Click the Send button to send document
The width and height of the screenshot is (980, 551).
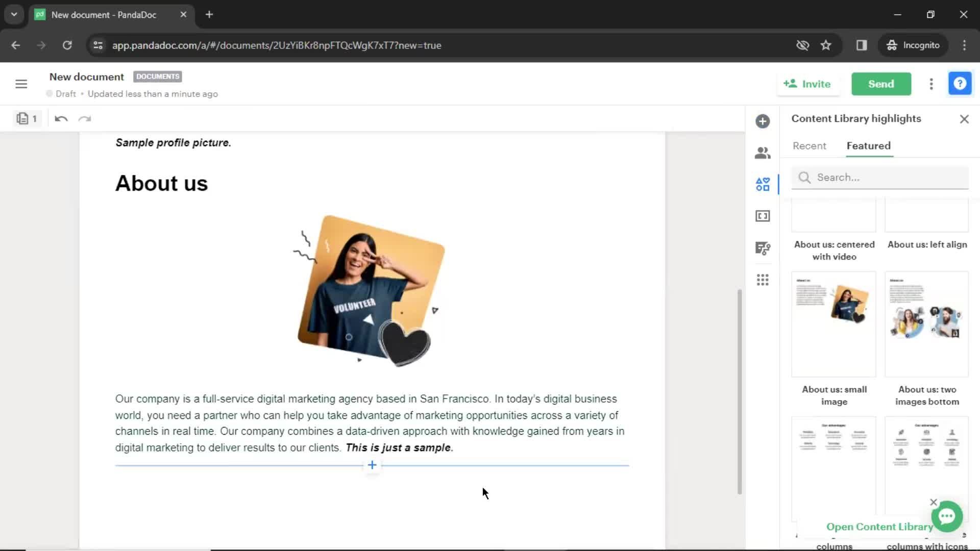[881, 84]
